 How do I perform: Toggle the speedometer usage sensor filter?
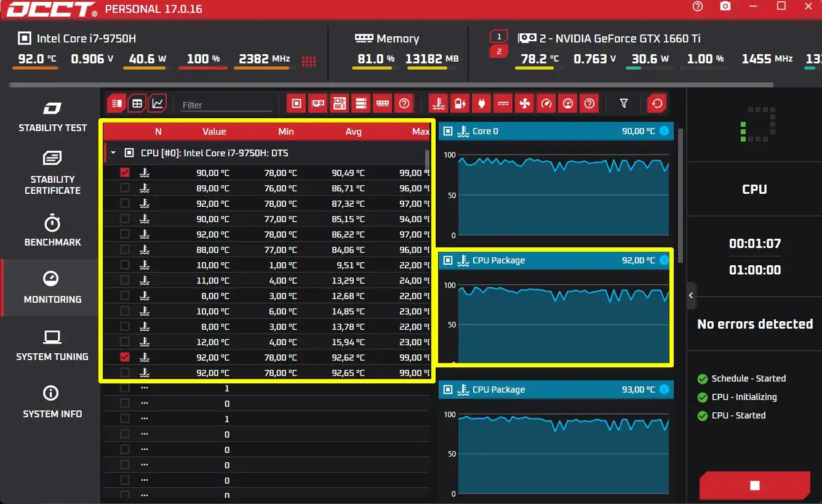(x=546, y=103)
